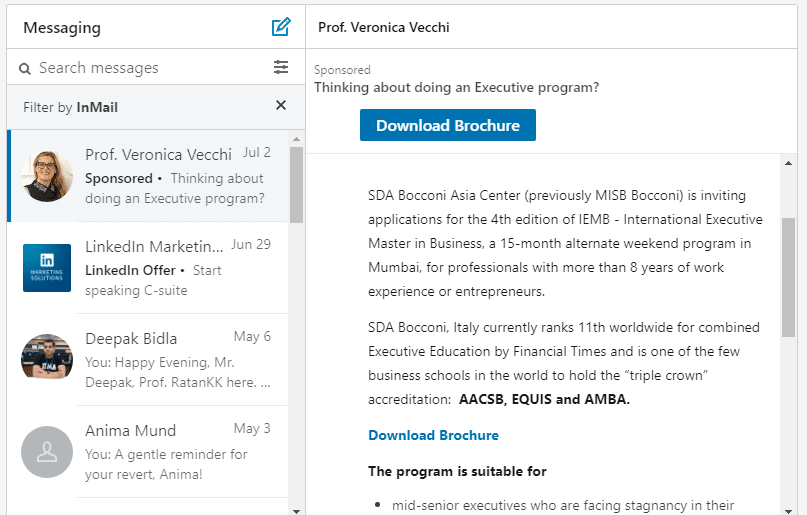Click message pane scroll up arrow

click(788, 163)
